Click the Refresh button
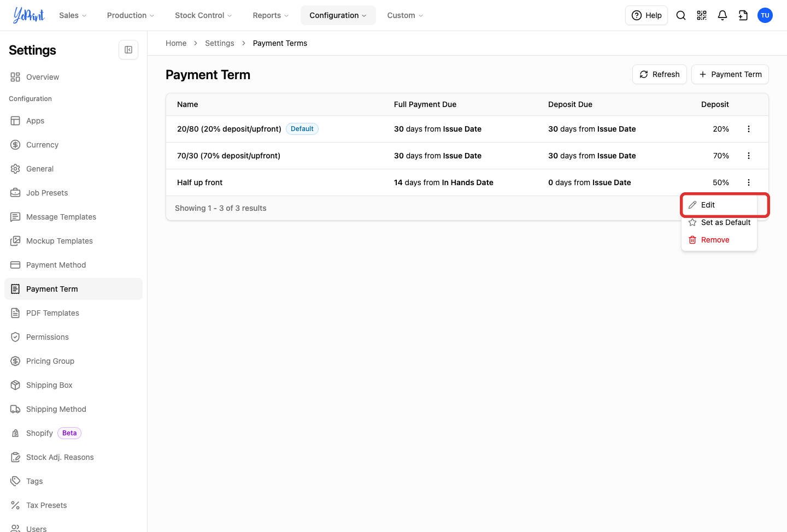This screenshot has width=787, height=532. click(660, 74)
